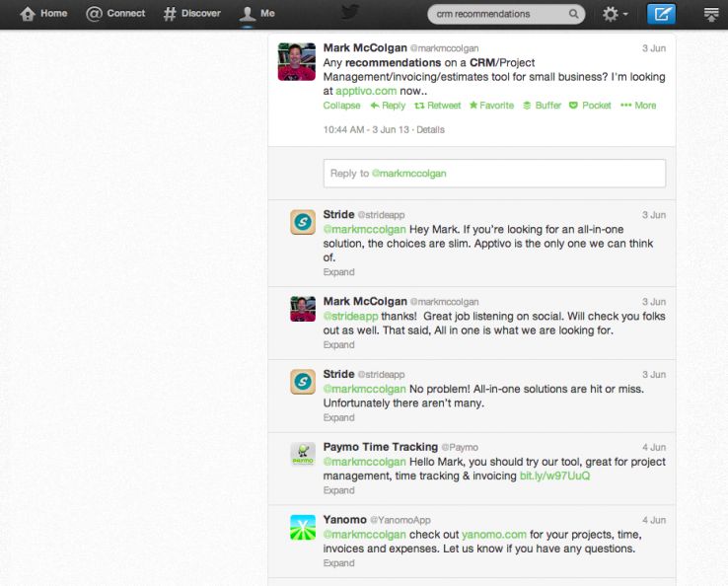
Task: Retweet Mark McColgan's CRM tweet
Action: click(437, 106)
